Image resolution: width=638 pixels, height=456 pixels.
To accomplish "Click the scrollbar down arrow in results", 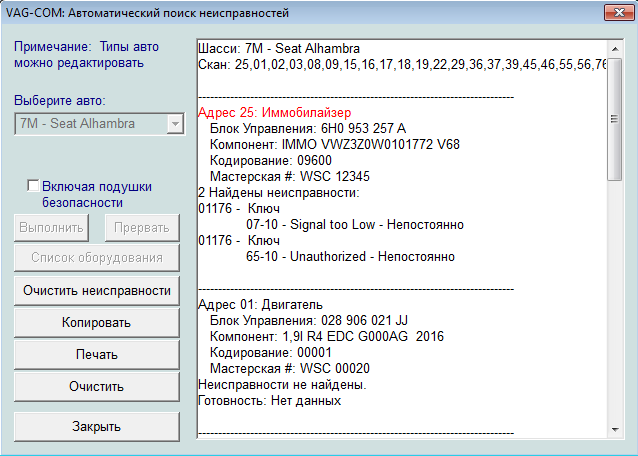I will tap(614, 429).
